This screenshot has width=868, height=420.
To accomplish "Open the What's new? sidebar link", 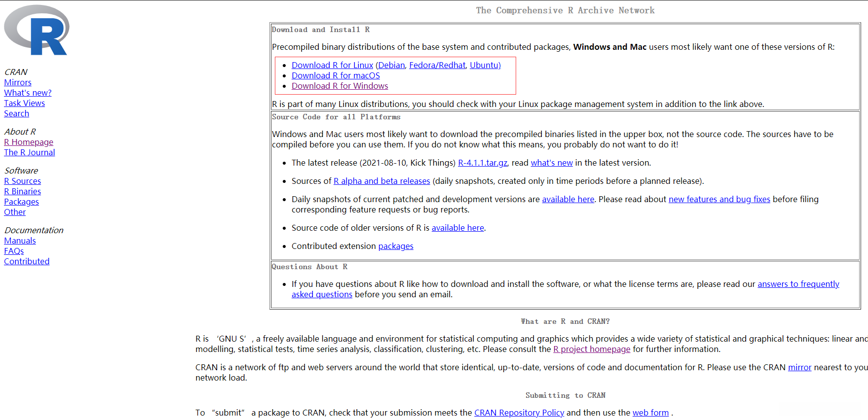I will 28,93.
